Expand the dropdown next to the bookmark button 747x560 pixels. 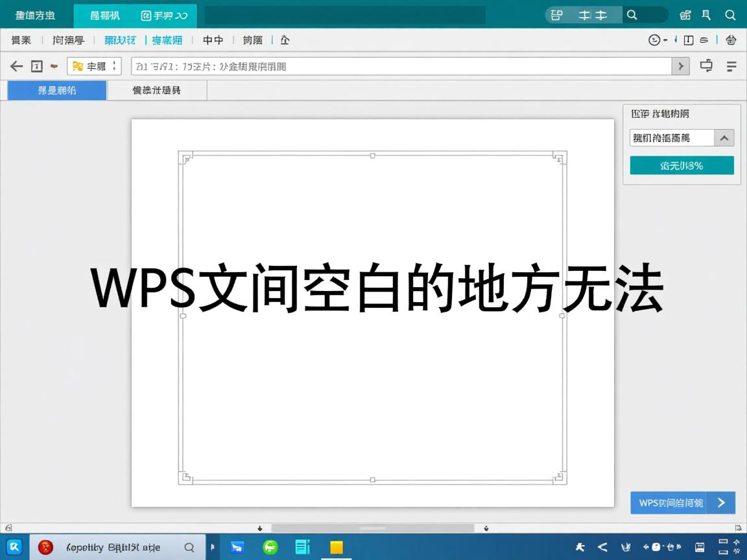click(x=114, y=66)
